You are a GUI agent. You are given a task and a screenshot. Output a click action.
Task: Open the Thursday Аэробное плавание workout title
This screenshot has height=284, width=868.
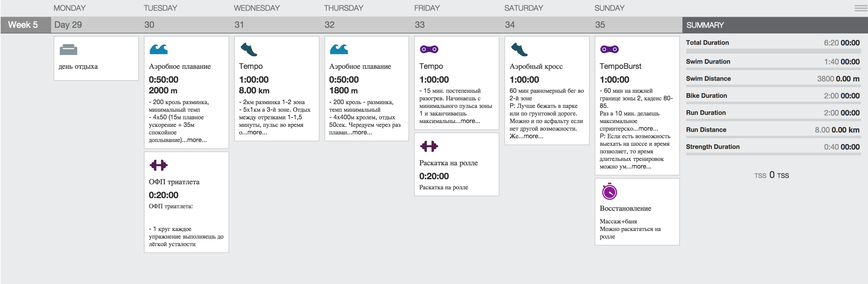(360, 66)
